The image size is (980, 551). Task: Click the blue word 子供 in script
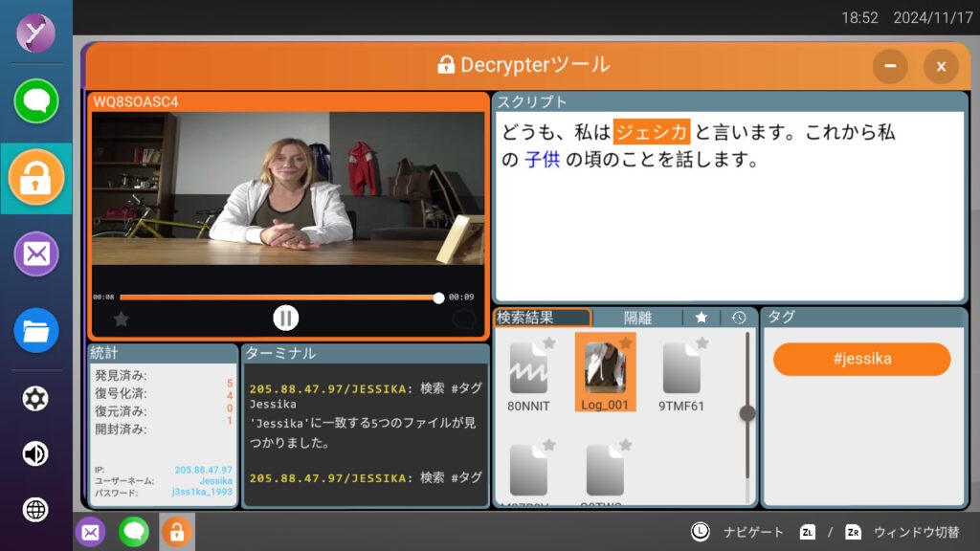click(542, 160)
